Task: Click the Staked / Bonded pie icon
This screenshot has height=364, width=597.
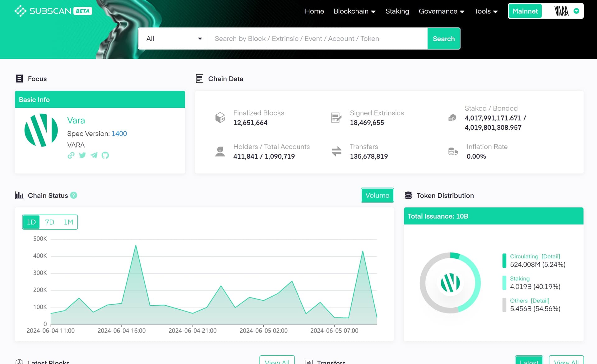Action: pos(452,117)
